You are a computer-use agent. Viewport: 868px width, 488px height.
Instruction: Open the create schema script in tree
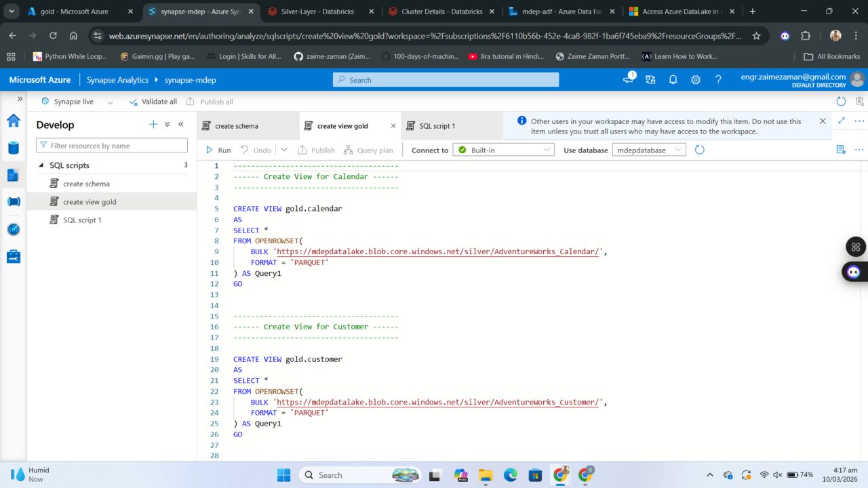tap(86, 184)
